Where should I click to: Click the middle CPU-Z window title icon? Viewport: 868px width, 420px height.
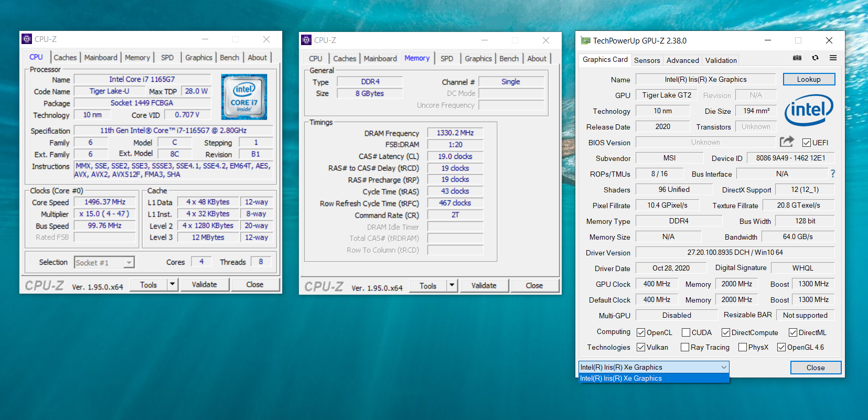coord(306,40)
